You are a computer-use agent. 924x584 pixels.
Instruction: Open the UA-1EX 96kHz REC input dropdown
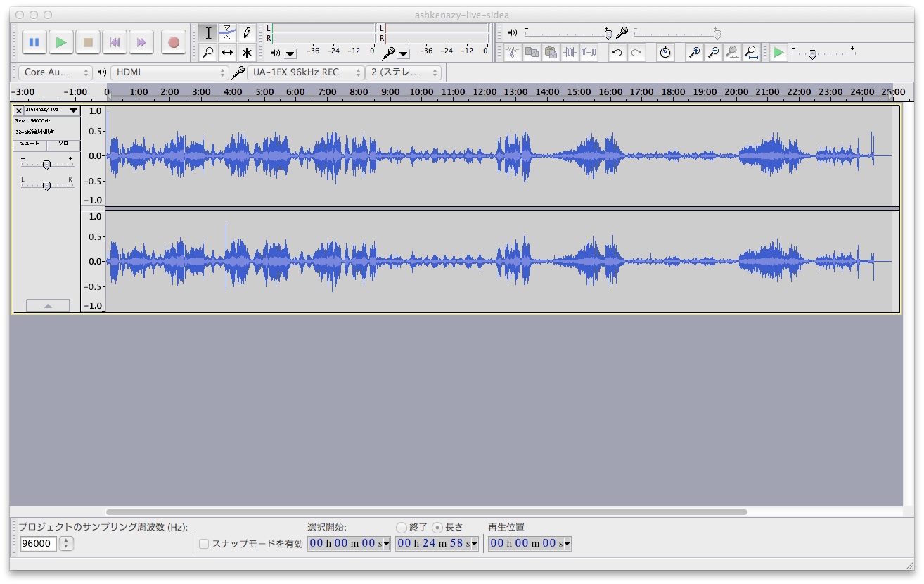[305, 72]
